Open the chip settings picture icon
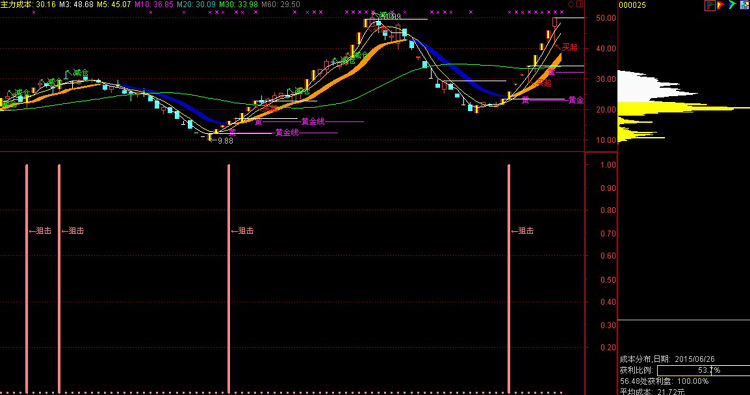The width and height of the screenshot is (750, 395). (x=744, y=5)
